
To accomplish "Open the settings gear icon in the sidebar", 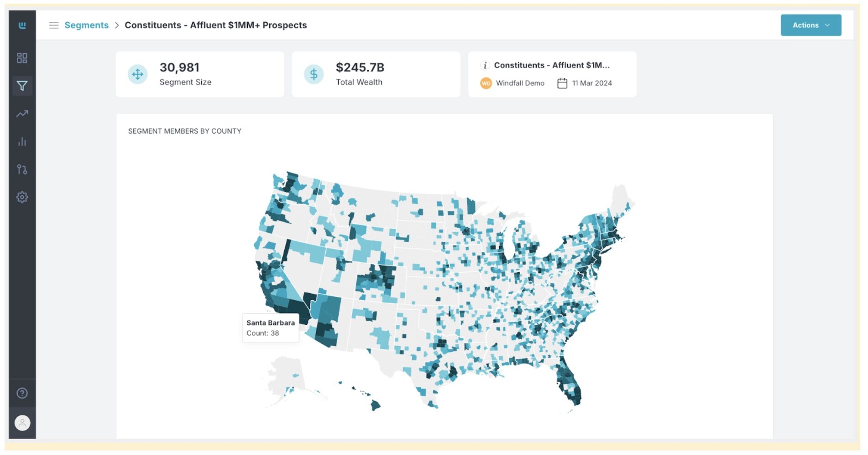I will (x=22, y=197).
